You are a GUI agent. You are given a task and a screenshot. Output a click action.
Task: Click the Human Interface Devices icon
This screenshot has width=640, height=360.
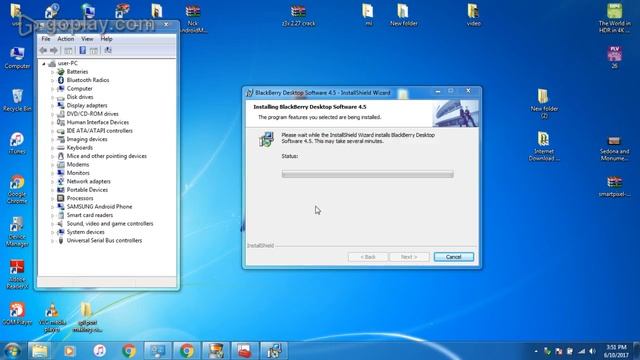click(60, 122)
